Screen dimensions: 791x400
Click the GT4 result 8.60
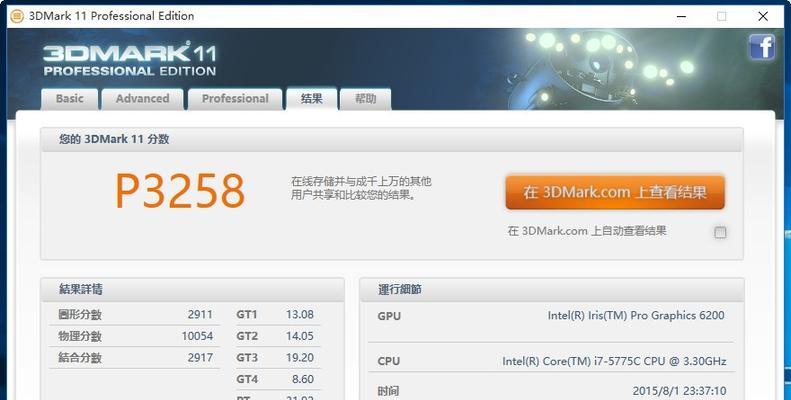303,379
